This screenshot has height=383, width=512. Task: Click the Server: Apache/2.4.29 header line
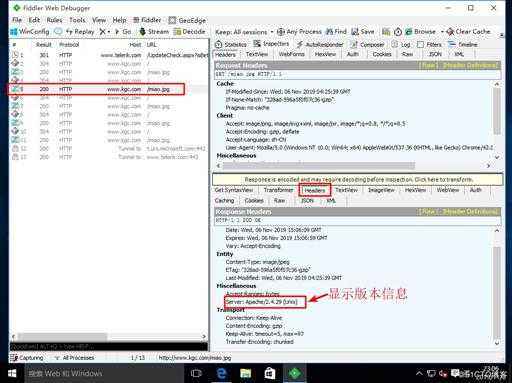coord(261,302)
